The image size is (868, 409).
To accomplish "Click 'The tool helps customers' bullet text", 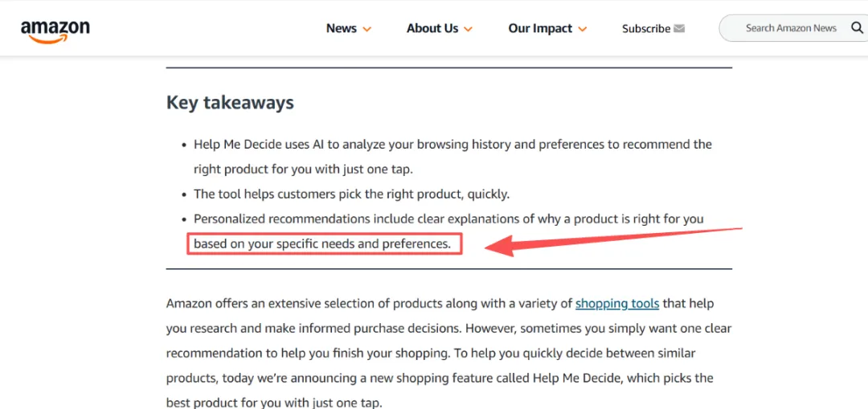I will pyautogui.click(x=351, y=194).
